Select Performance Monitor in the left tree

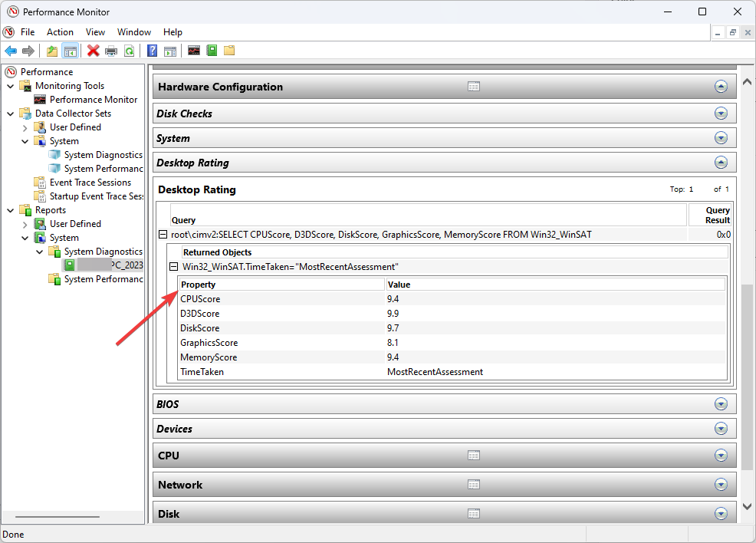(x=92, y=99)
